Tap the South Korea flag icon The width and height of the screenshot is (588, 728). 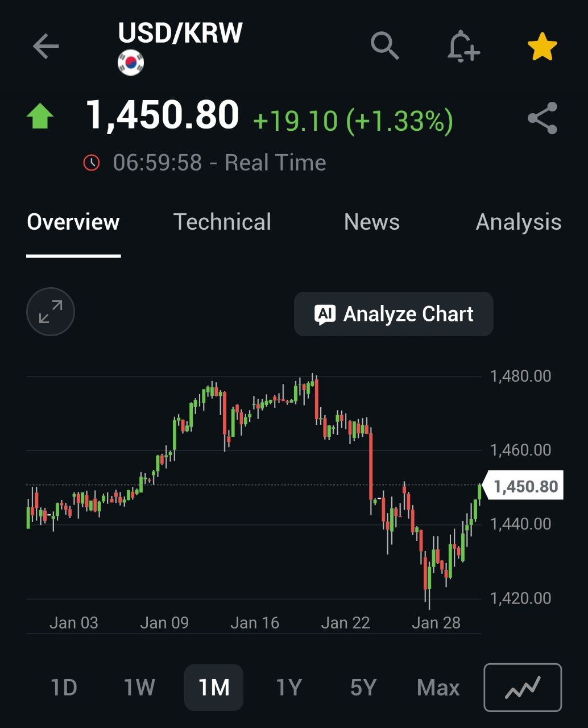[x=131, y=63]
